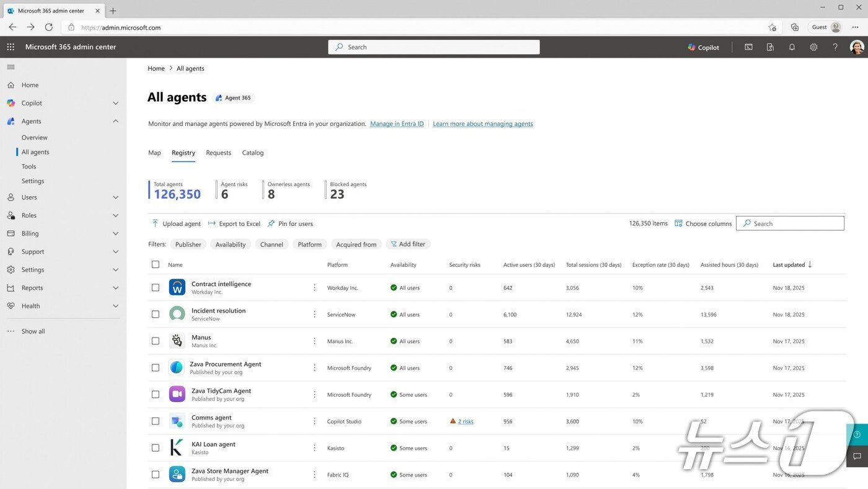Switch to the Map tab
This screenshot has width=868, height=489.
click(154, 153)
